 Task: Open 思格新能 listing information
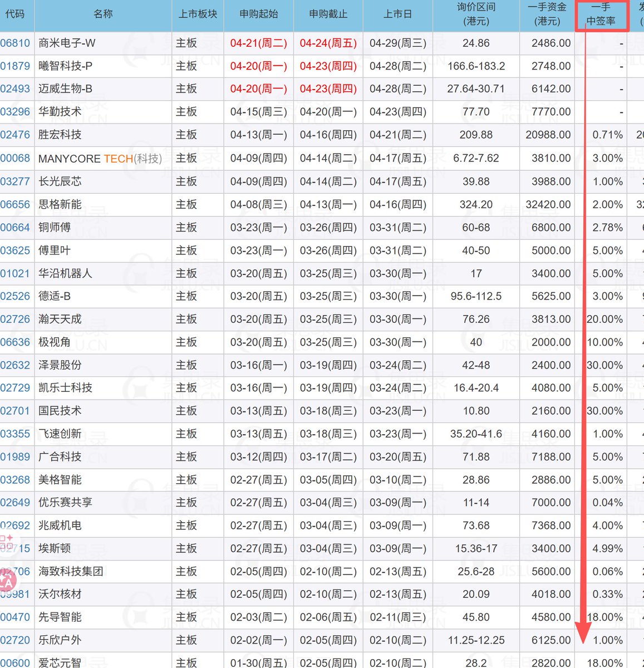59,204
